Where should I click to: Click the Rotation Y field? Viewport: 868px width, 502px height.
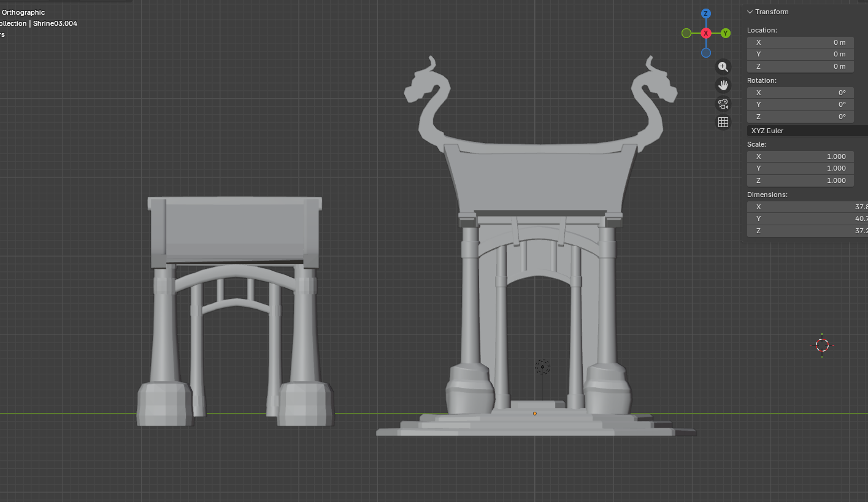point(801,104)
